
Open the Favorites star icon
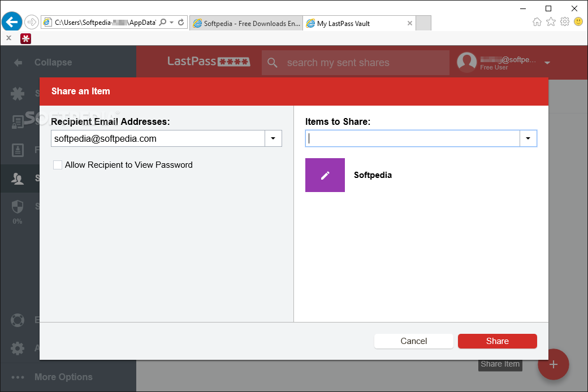point(551,21)
